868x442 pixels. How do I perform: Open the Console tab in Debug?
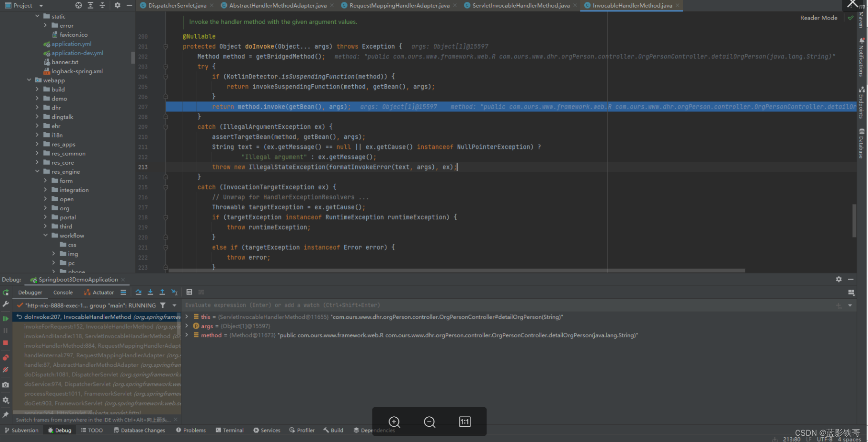tap(63, 293)
